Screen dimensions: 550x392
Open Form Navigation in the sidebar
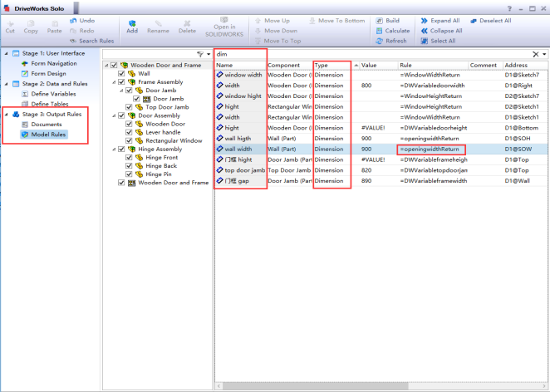click(x=53, y=63)
